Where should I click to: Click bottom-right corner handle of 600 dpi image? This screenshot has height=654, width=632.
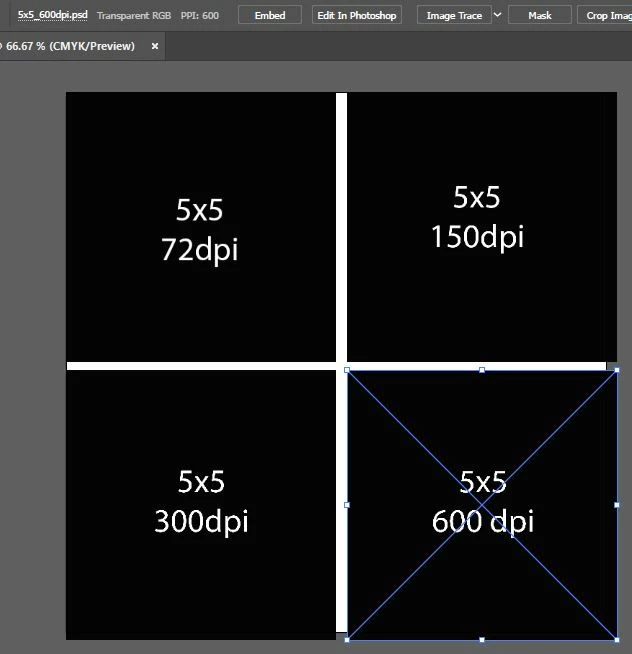point(617,639)
